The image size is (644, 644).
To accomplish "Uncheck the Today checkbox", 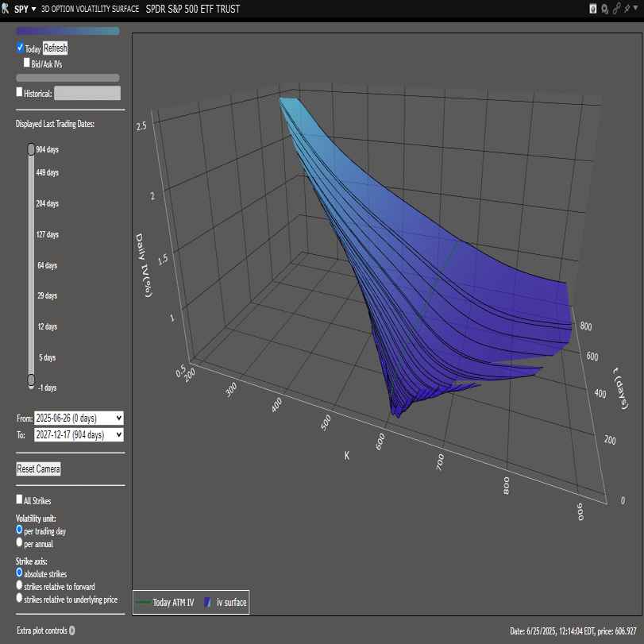I will pos(20,48).
